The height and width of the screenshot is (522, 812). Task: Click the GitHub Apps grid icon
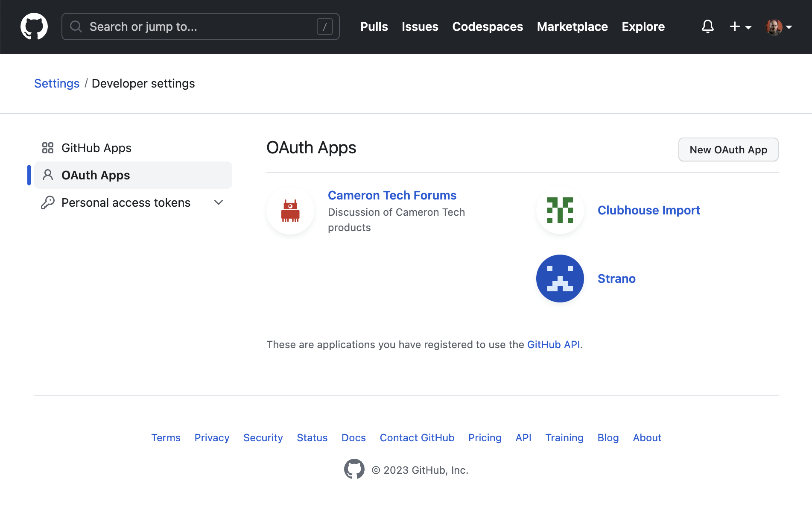48,148
